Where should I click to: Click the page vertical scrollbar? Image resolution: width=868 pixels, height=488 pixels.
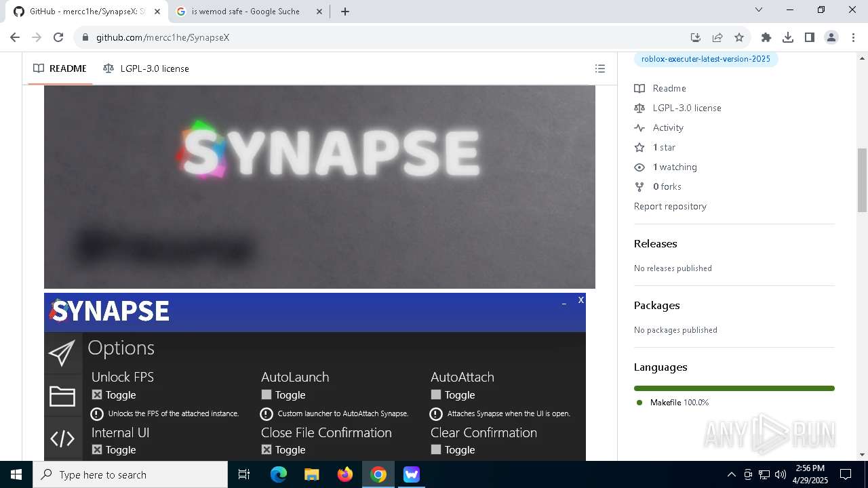[862, 180]
